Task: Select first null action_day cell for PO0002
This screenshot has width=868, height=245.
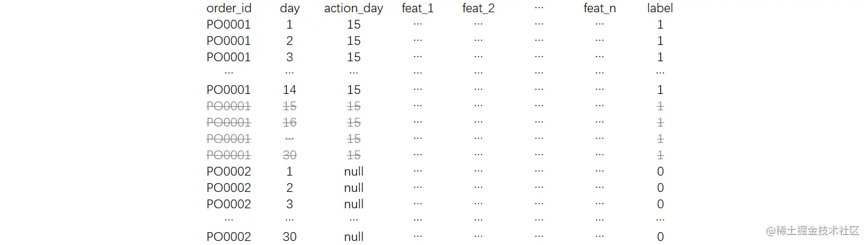Action: [x=354, y=171]
